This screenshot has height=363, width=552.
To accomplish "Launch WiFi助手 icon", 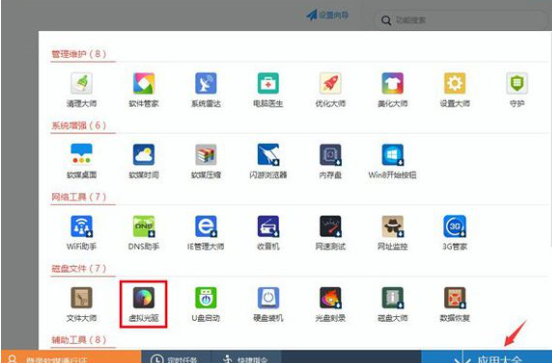I will pyautogui.click(x=82, y=226).
